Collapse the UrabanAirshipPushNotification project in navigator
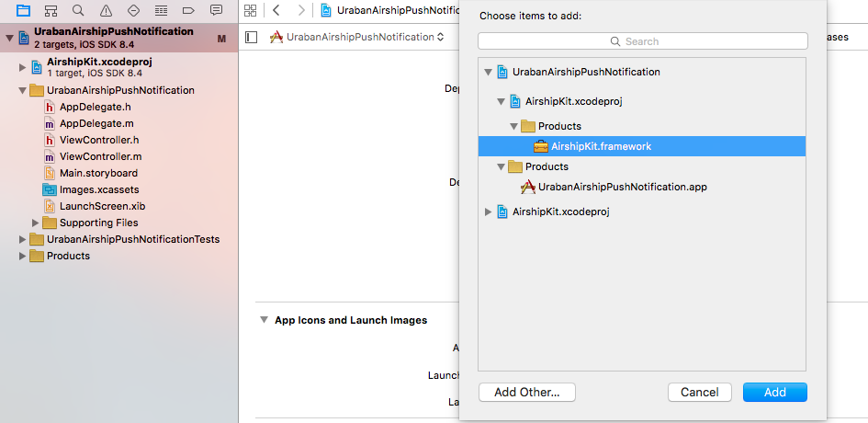The height and width of the screenshot is (423, 868). point(9,38)
